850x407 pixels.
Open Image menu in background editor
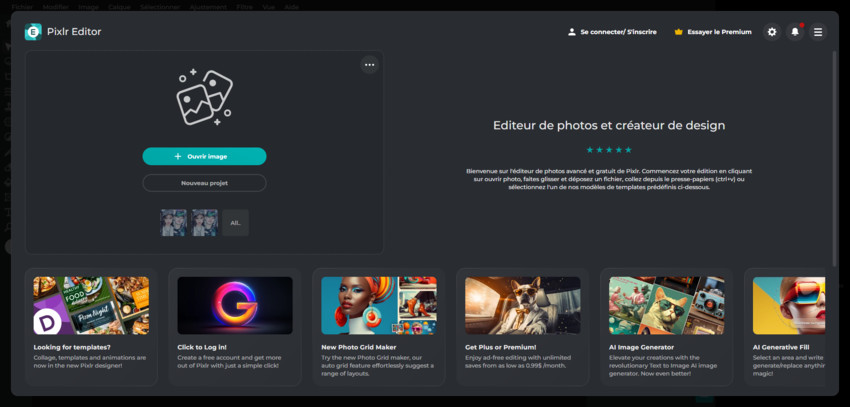click(88, 8)
